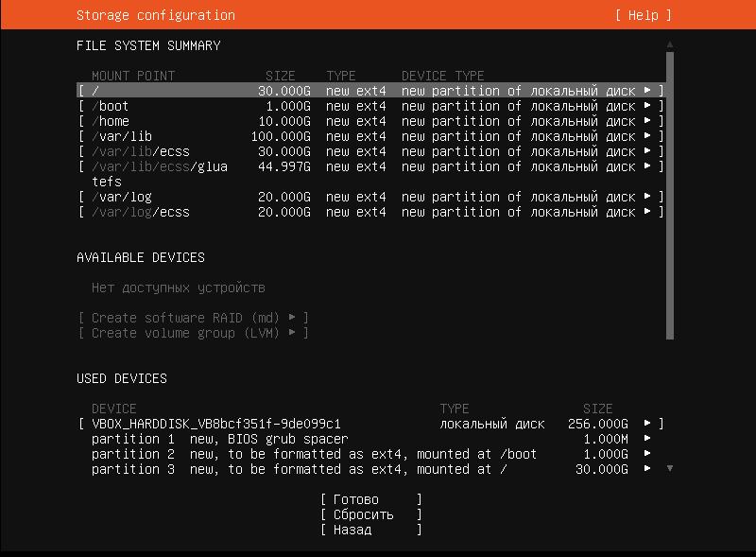The height and width of the screenshot is (557, 756).
Task: Click the arrow icon on the /home row
Action: (647, 121)
